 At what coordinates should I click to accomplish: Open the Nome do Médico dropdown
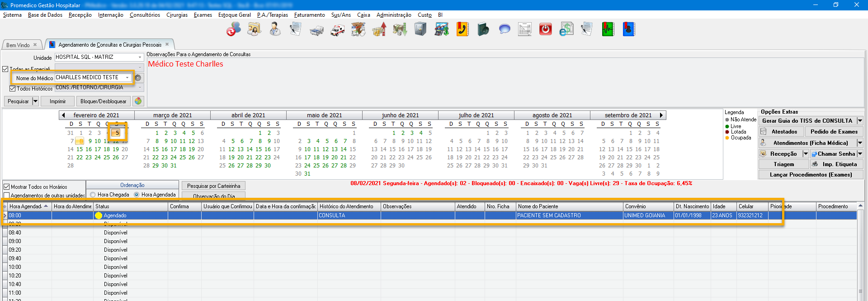tap(127, 78)
